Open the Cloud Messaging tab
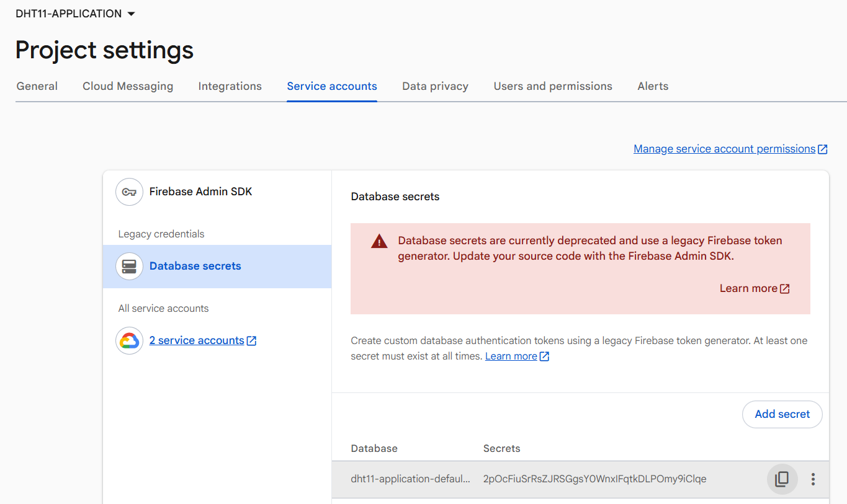This screenshot has height=504, width=847. tap(128, 86)
